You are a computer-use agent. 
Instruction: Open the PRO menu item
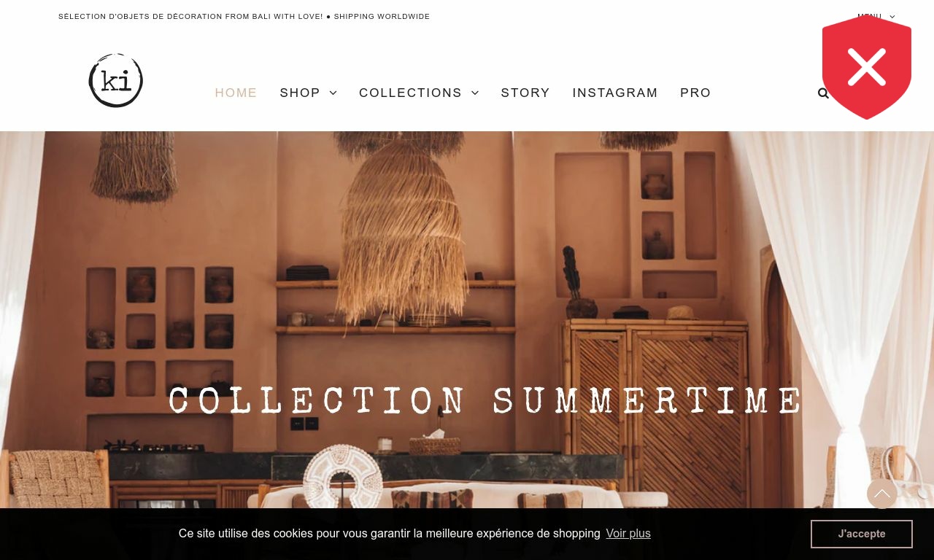pos(695,93)
